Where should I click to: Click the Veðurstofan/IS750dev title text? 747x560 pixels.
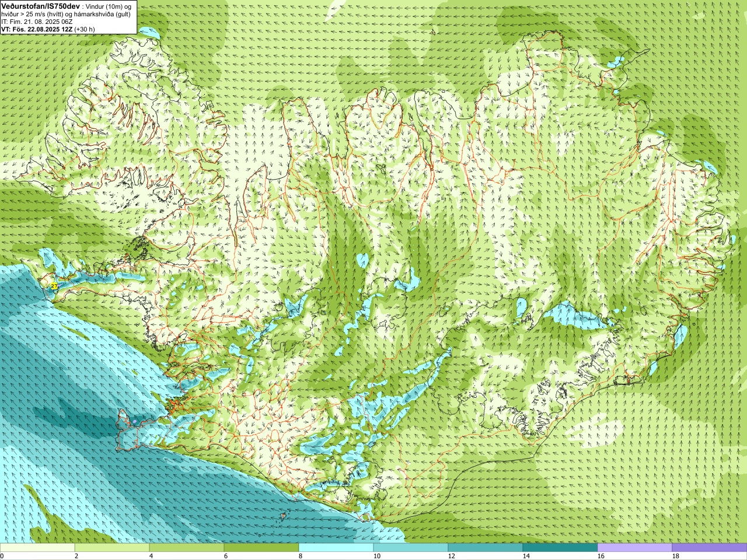40,5
